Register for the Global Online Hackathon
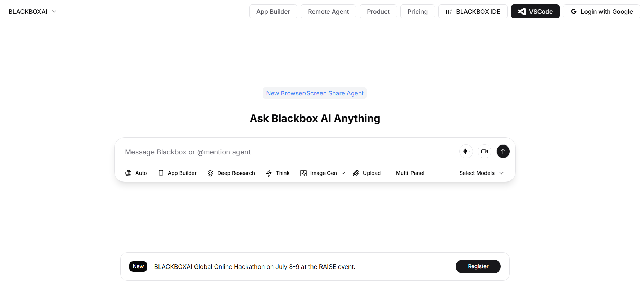644x282 pixels. click(x=478, y=266)
